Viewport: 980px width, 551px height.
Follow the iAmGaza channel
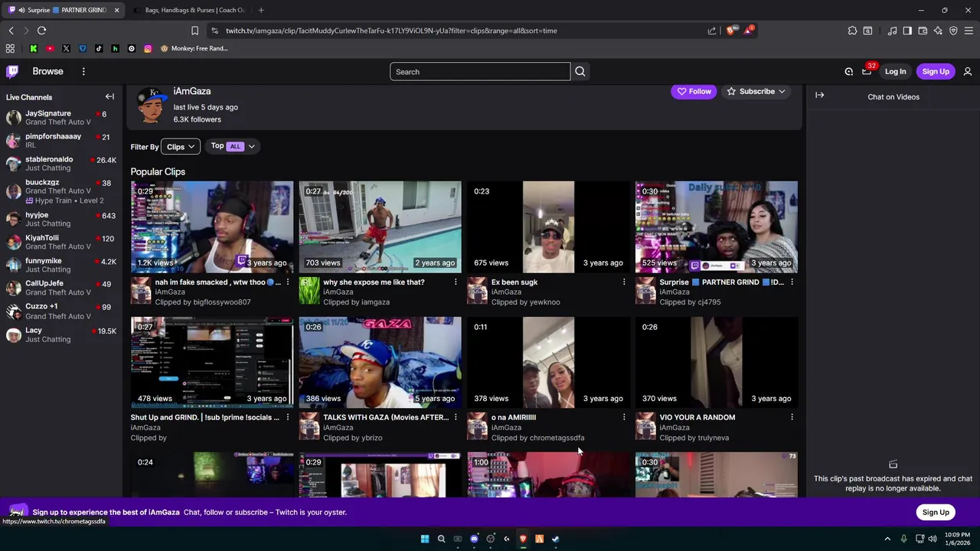tap(694, 91)
